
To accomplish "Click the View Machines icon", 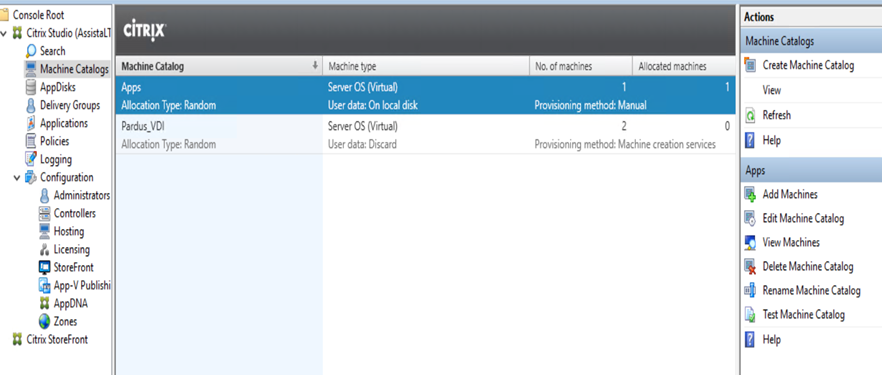I will coord(750,242).
